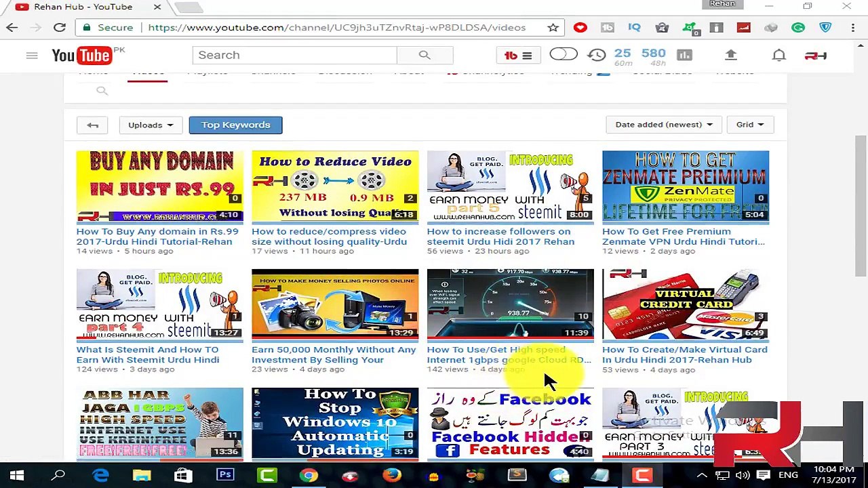Open 'Earn 50,000 Monthly Without Any Investment' link

click(334, 354)
